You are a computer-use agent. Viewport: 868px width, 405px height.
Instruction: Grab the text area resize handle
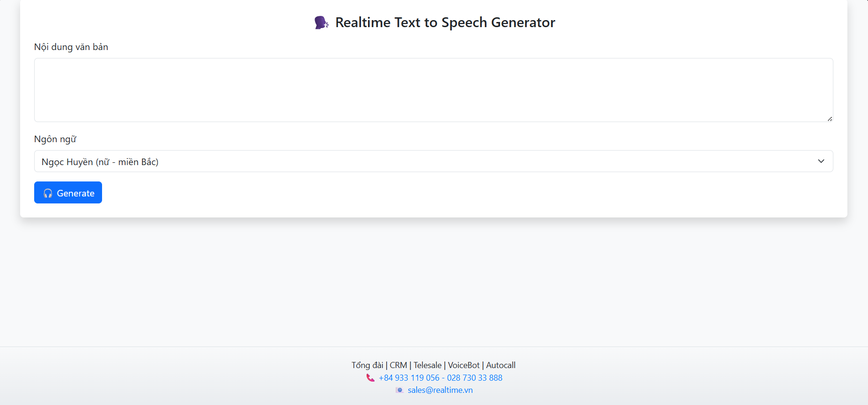[830, 119]
